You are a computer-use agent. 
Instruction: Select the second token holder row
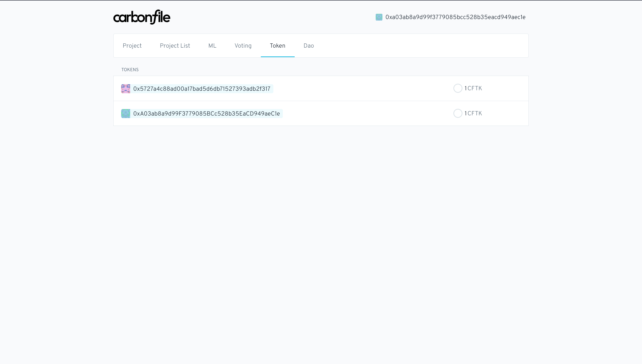(x=351, y=113)
